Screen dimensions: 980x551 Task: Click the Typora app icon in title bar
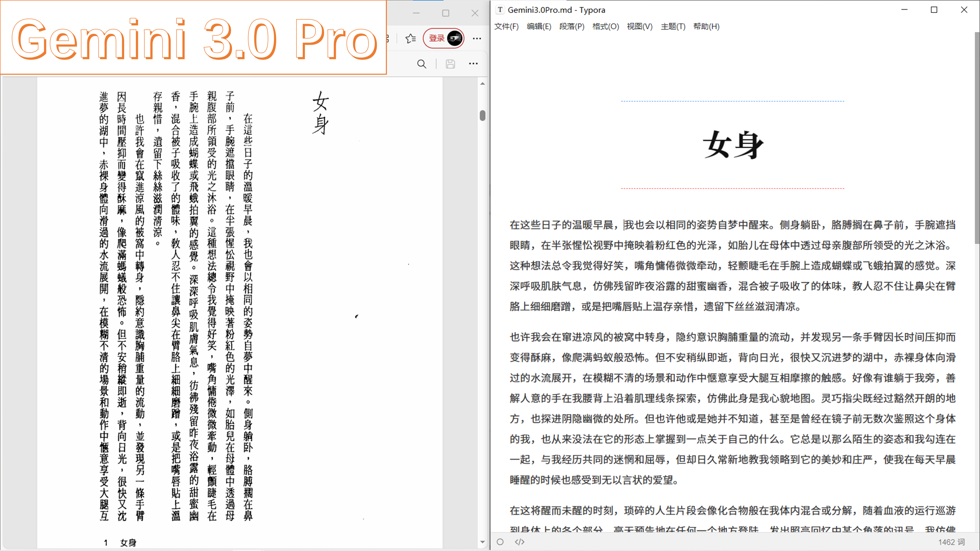(x=500, y=10)
